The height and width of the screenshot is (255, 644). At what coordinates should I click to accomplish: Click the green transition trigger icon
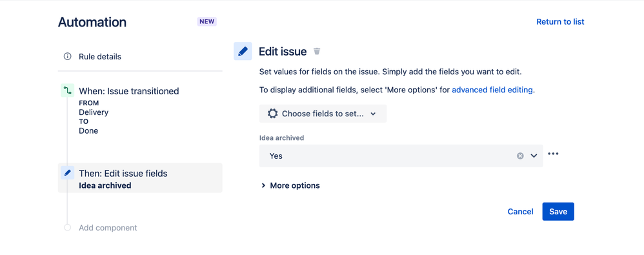67,91
